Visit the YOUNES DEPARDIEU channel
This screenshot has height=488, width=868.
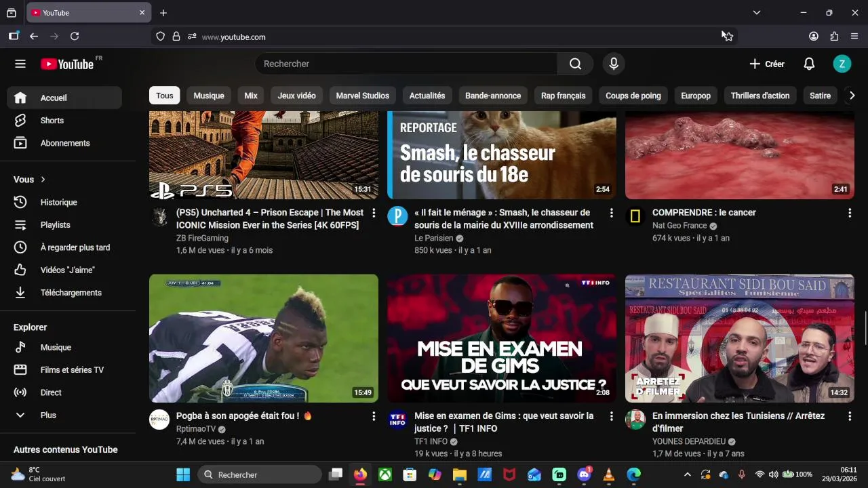click(689, 441)
